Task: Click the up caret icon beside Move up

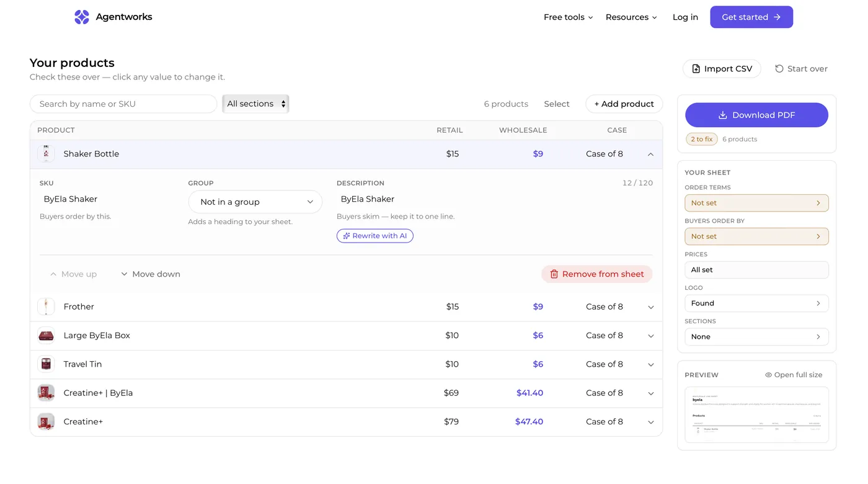Action: (53, 274)
